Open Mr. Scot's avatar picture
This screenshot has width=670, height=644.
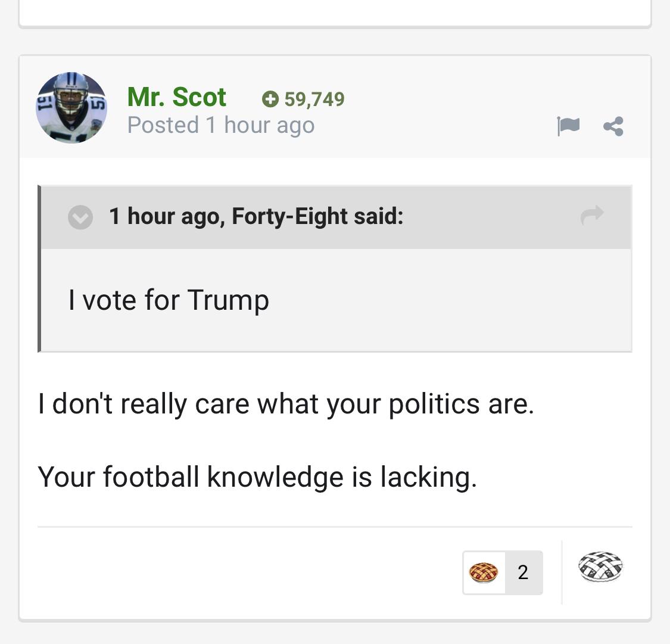71,108
